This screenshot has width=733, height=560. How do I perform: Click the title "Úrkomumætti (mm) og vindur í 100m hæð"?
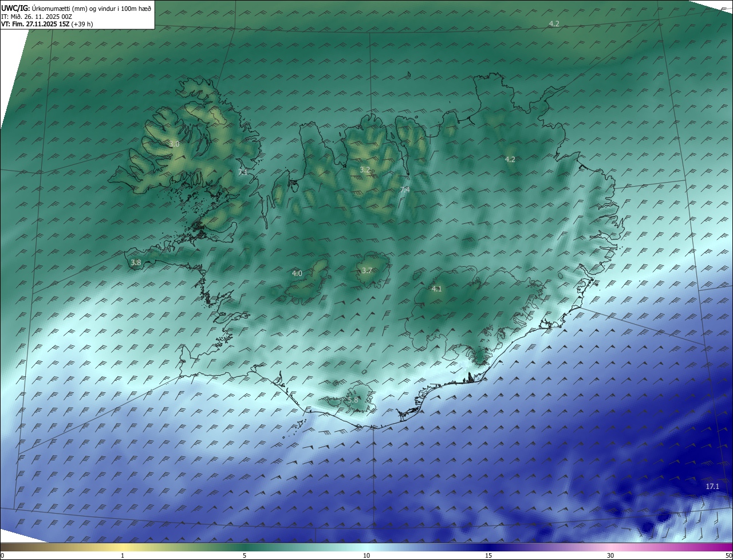pos(92,9)
